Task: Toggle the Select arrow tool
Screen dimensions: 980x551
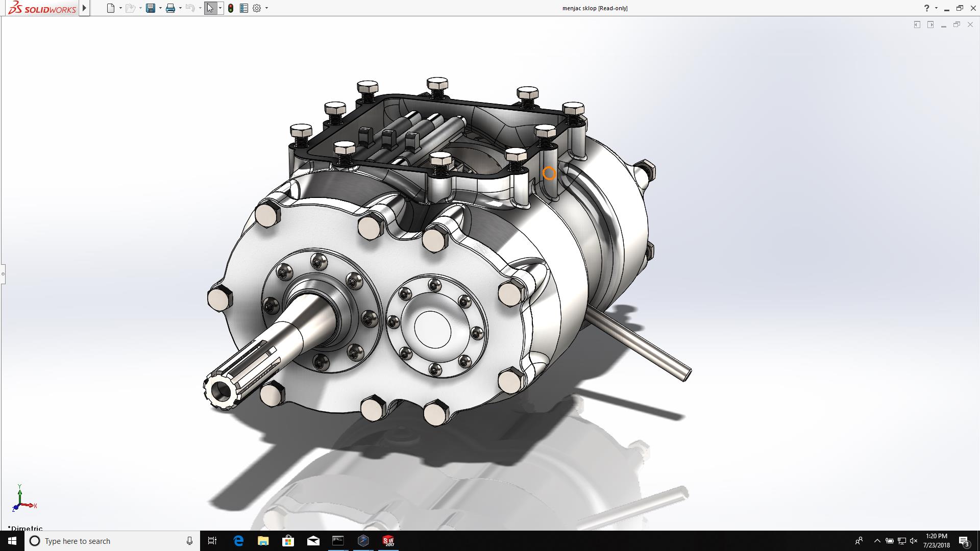Action: pos(210,8)
